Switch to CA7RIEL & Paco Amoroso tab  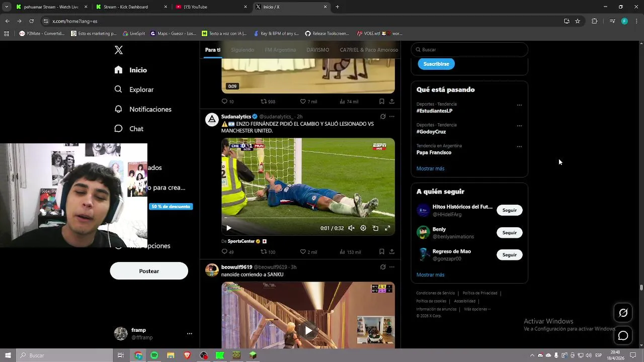pos(369,50)
